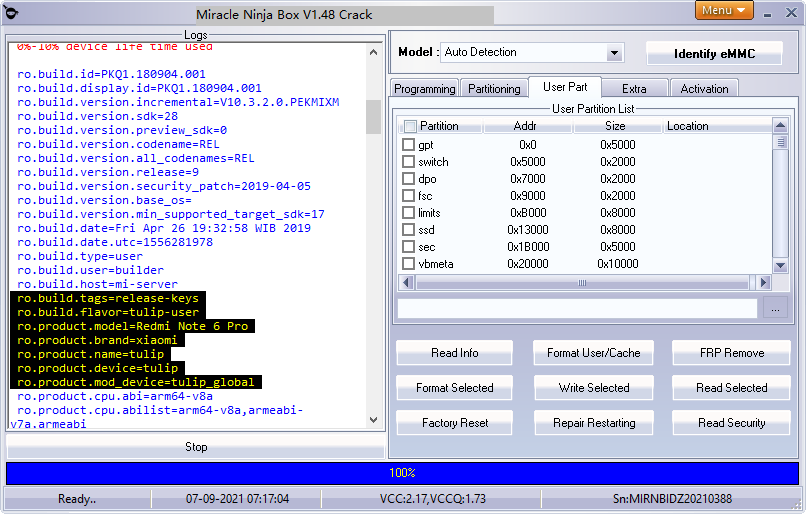Click partition list scroll left arrow
The image size is (806, 514).
click(x=407, y=282)
